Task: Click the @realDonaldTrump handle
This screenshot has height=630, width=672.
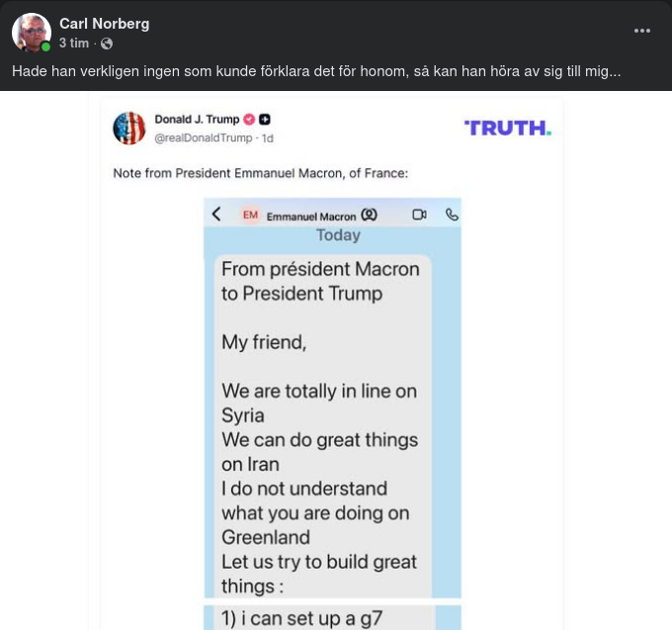Action: [204, 138]
